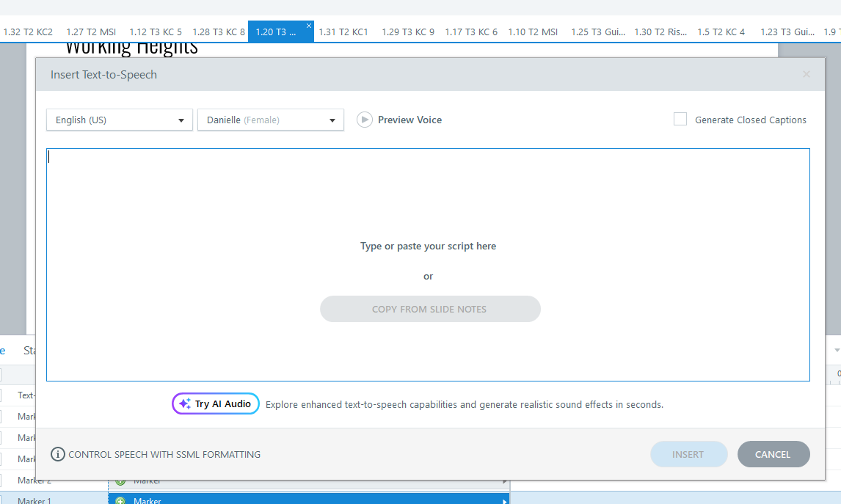Select the Marker 1 timeline row label
The width and height of the screenshot is (841, 504).
tap(34, 501)
